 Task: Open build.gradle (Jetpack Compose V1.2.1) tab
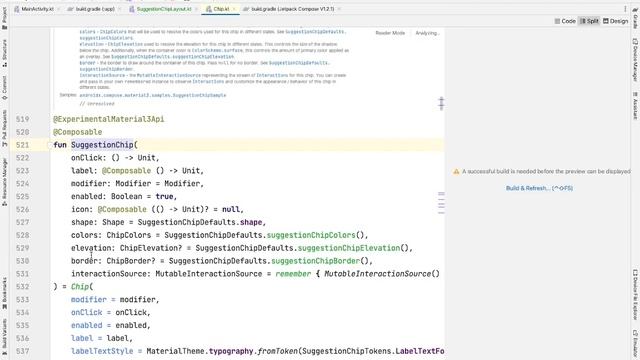tap(292, 9)
